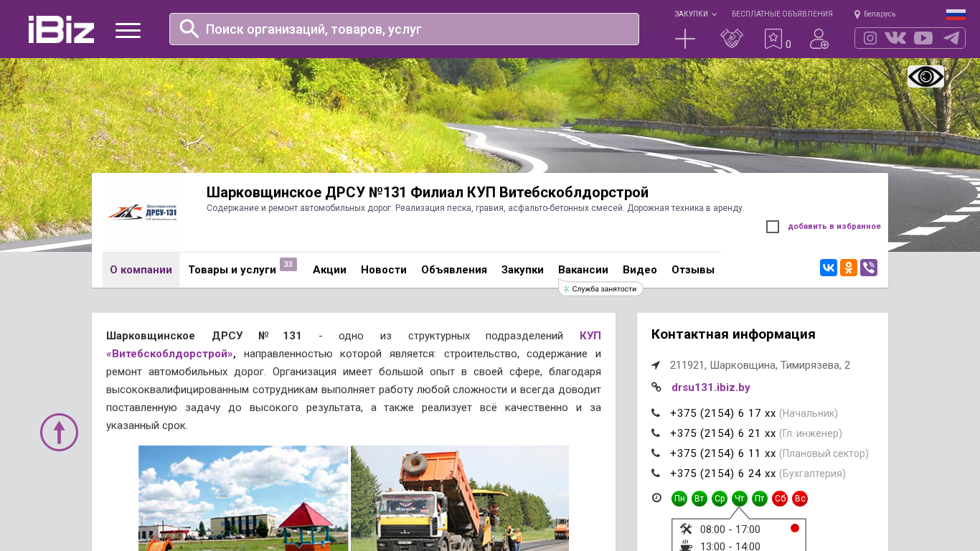
Task: Select Friday Пт day circle
Action: coord(760,499)
